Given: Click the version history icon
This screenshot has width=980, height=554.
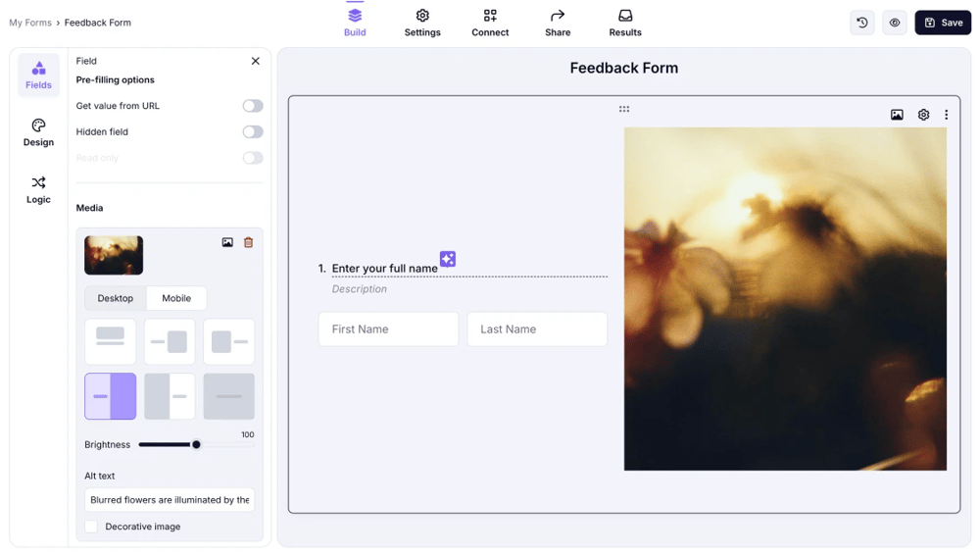Looking at the screenshot, I should (861, 23).
